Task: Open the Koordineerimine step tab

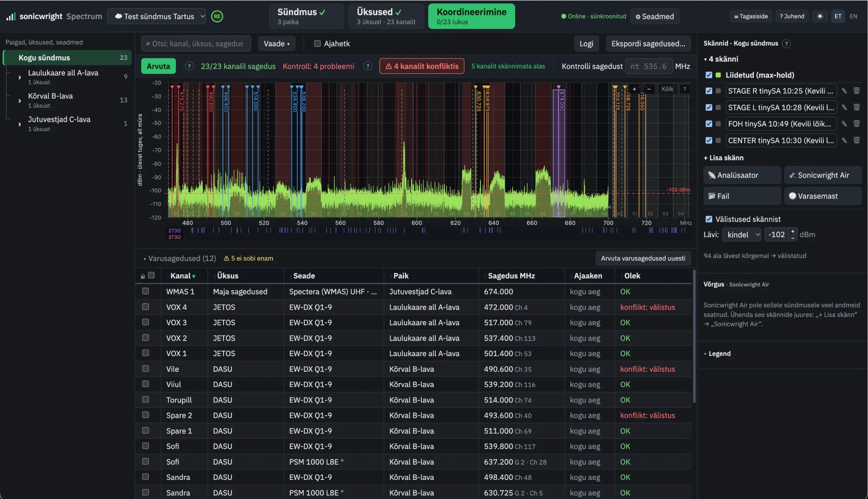Action: (x=471, y=17)
